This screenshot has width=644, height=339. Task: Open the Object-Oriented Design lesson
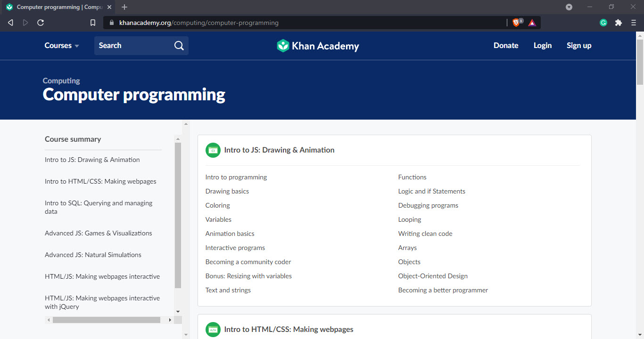pyautogui.click(x=433, y=276)
